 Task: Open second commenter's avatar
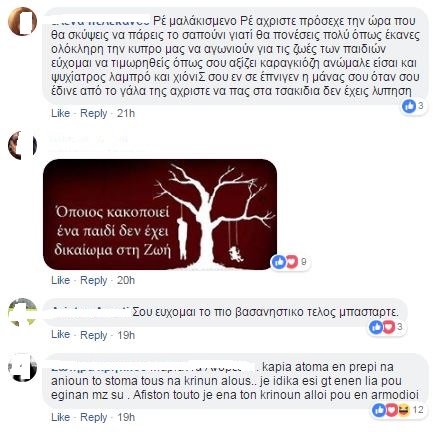(x=22, y=145)
